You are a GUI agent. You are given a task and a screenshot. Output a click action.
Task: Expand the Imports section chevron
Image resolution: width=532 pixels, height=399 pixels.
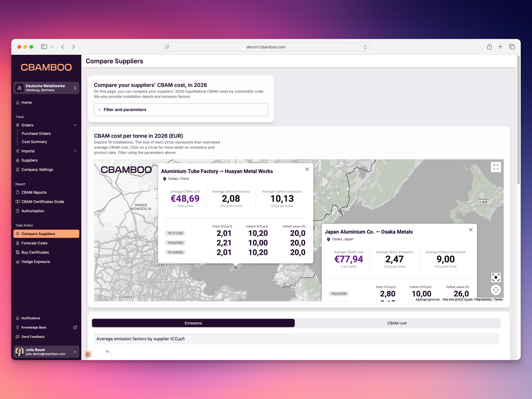pyautogui.click(x=75, y=151)
